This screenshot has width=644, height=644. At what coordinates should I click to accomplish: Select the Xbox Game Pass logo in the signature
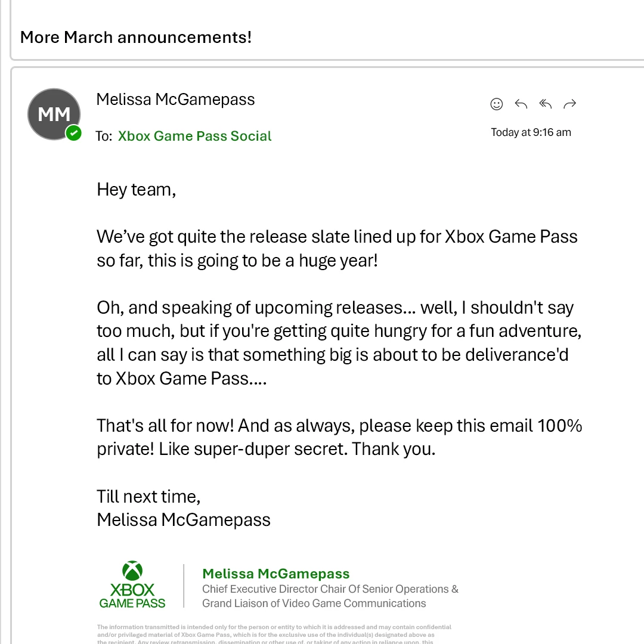click(x=132, y=584)
